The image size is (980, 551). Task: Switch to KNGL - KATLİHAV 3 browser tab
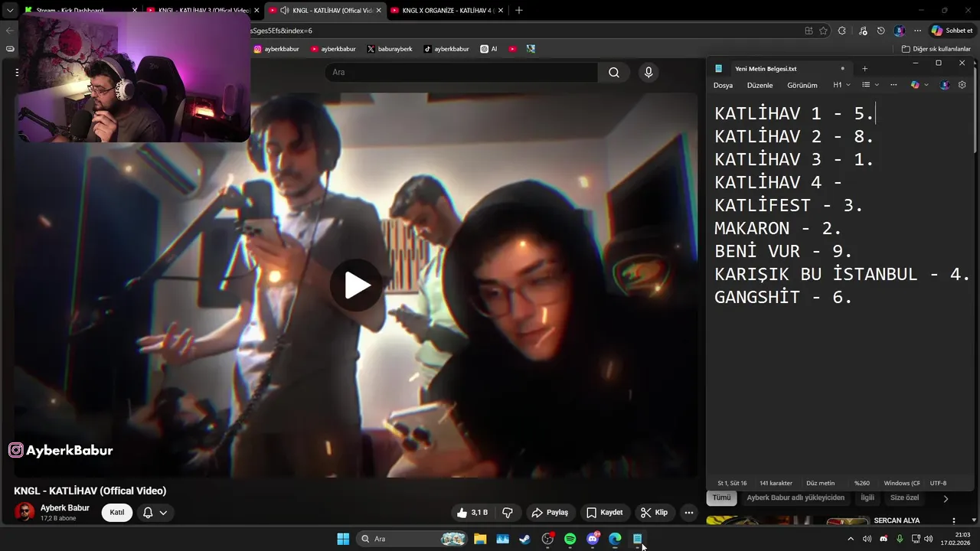click(203, 11)
